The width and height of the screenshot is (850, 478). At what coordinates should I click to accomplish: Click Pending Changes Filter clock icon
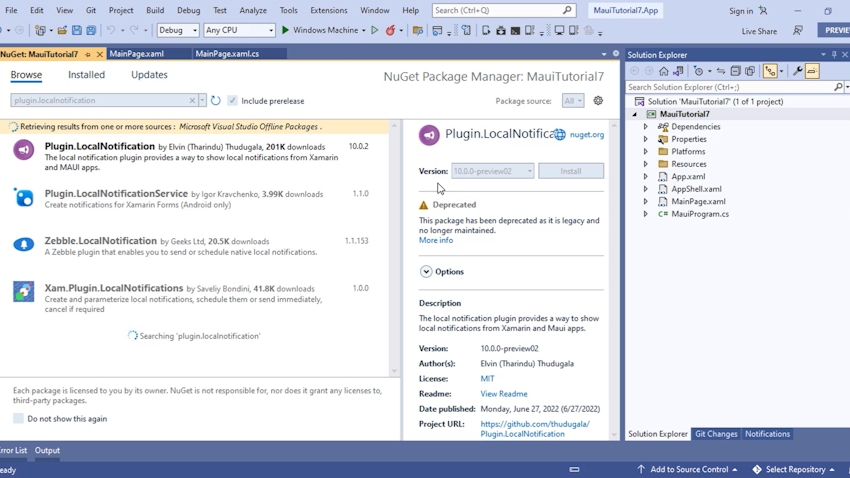point(698,71)
